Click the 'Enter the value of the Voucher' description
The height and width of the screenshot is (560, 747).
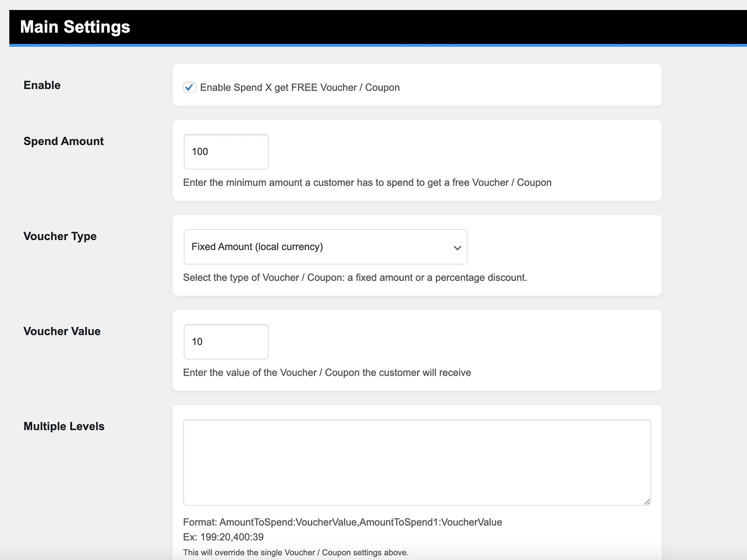coord(327,372)
